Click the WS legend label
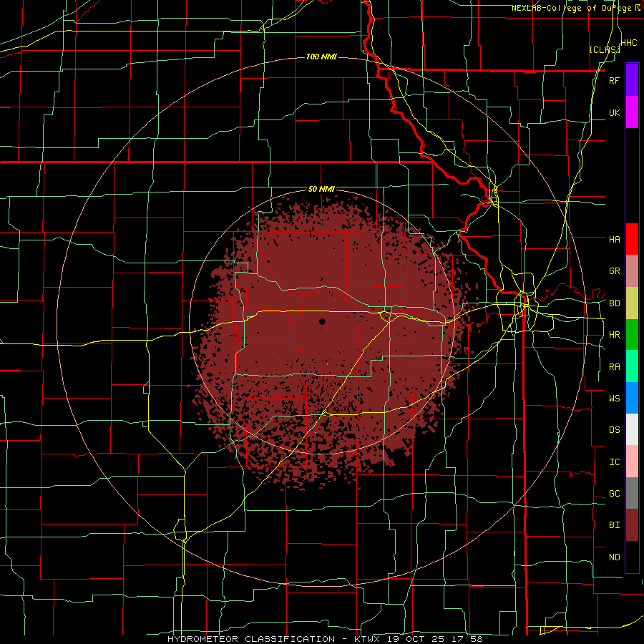Viewport: 644px width, 644px height. [614, 399]
